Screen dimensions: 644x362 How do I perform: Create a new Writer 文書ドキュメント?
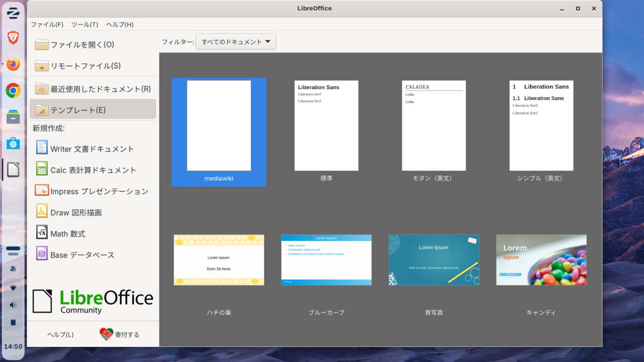tap(93, 149)
